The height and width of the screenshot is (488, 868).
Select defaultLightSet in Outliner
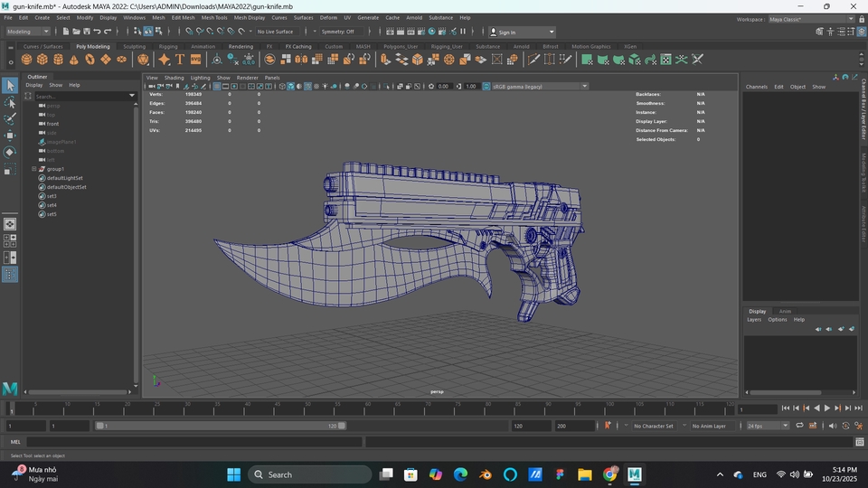65,178
